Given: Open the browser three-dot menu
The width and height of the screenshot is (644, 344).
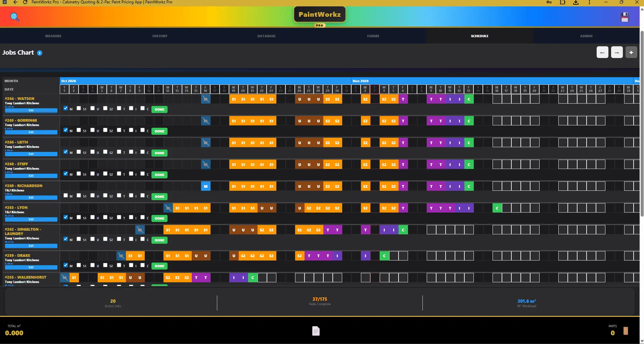Looking at the screenshot, I should [x=589, y=2].
